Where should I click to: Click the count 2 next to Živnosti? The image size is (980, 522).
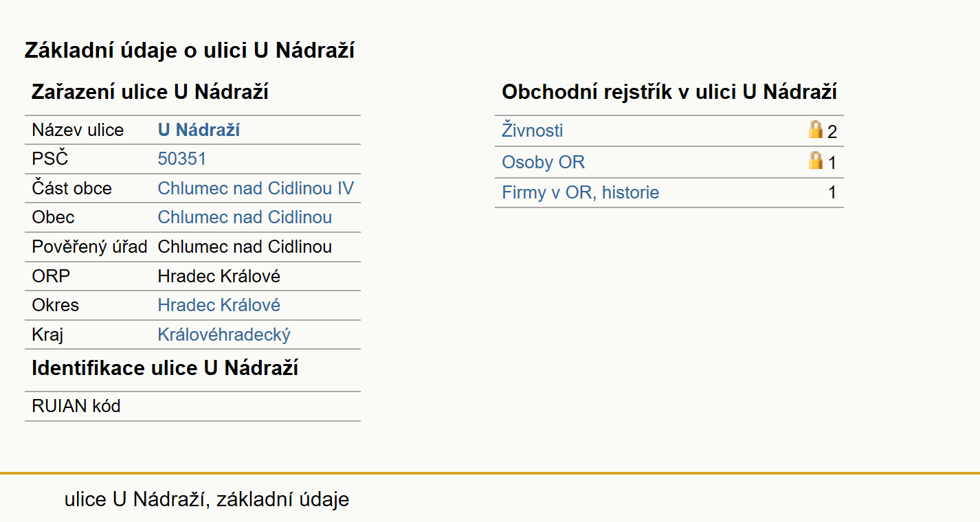pyautogui.click(x=832, y=132)
